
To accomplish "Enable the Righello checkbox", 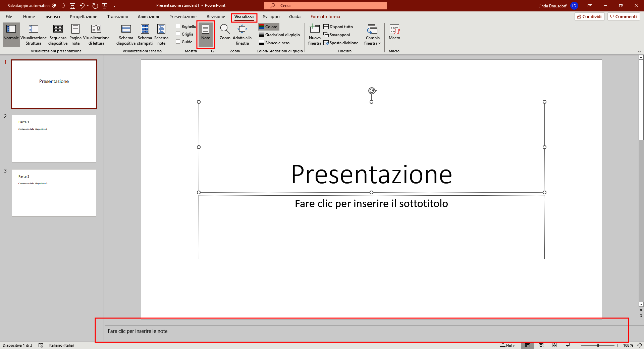I will tap(178, 26).
